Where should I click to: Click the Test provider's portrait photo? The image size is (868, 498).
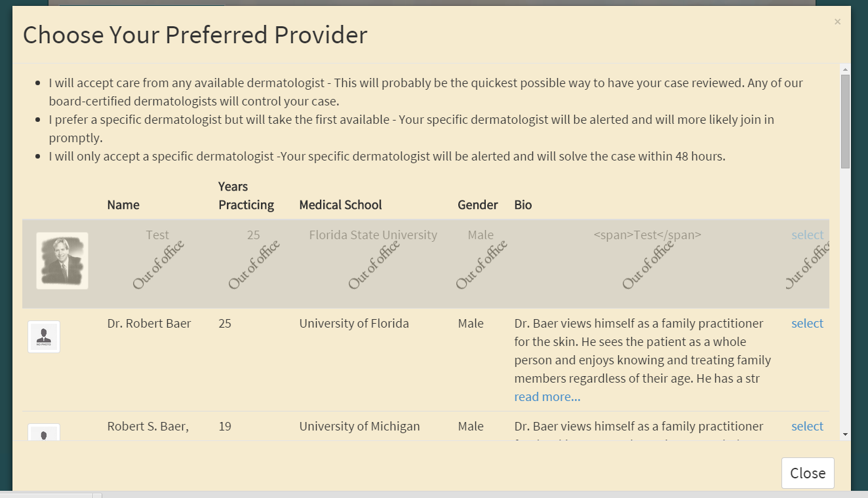(x=62, y=261)
